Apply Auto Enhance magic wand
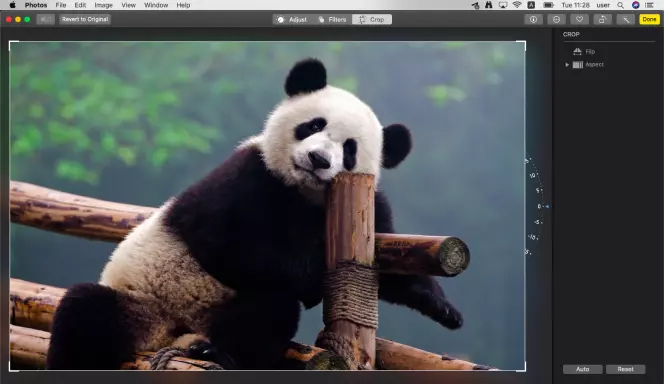Image resolution: width=664 pixels, height=384 pixels. point(625,19)
